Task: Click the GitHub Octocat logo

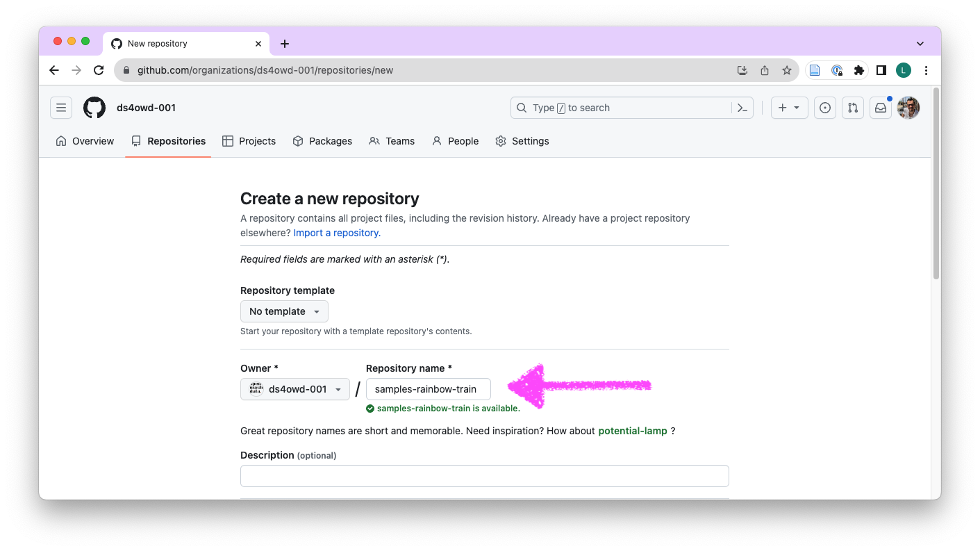Action: pos(94,108)
